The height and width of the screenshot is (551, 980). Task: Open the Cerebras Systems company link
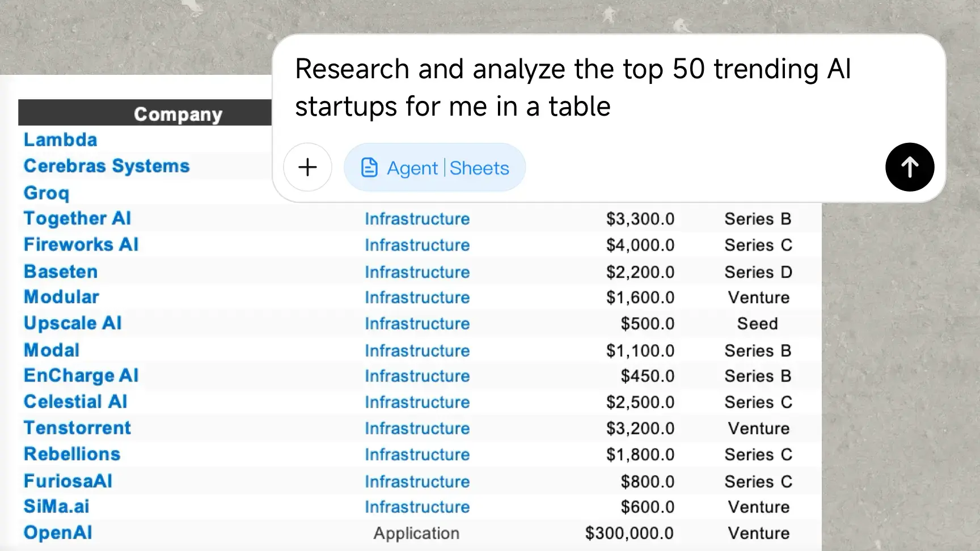(107, 166)
